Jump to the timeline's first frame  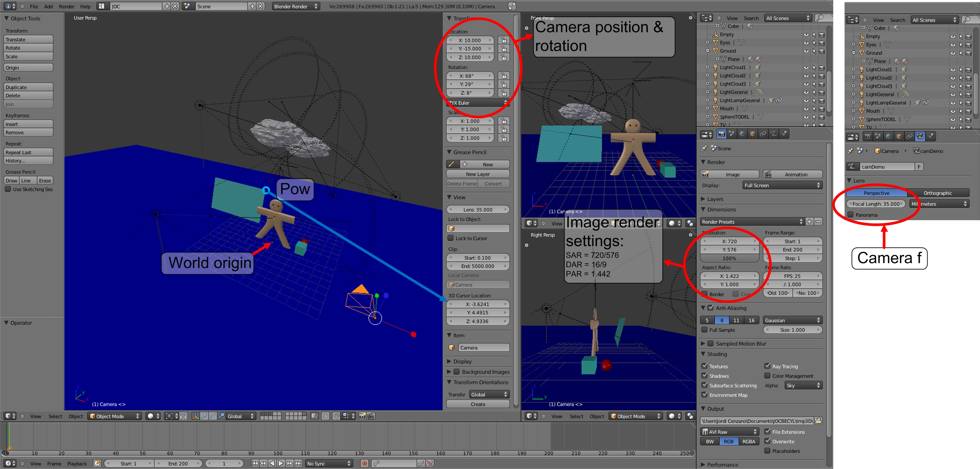tap(255, 463)
